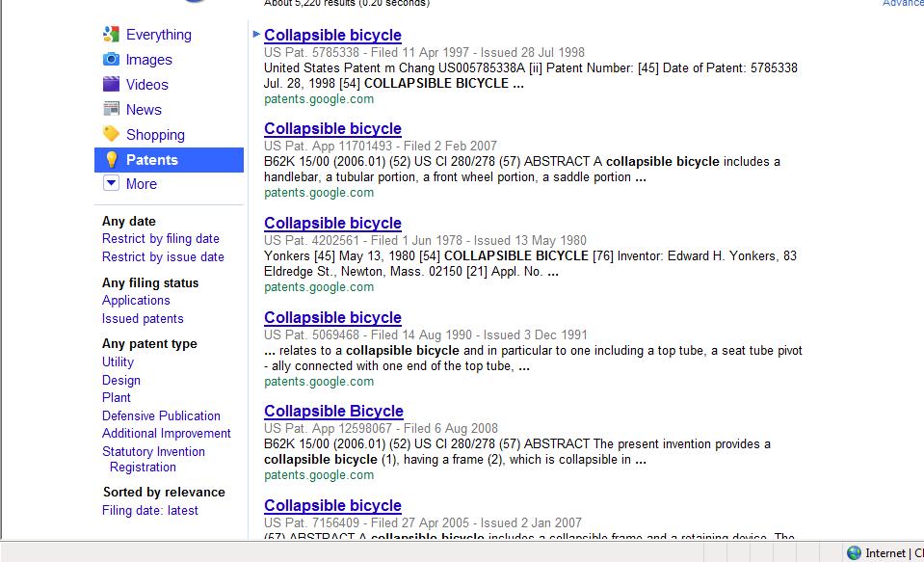Filter to Applications only
The width and height of the screenshot is (924, 562).
pos(136,300)
